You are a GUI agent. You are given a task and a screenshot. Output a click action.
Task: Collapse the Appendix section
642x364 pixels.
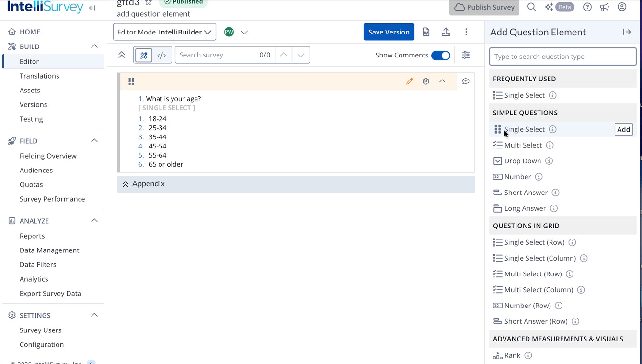click(x=126, y=184)
